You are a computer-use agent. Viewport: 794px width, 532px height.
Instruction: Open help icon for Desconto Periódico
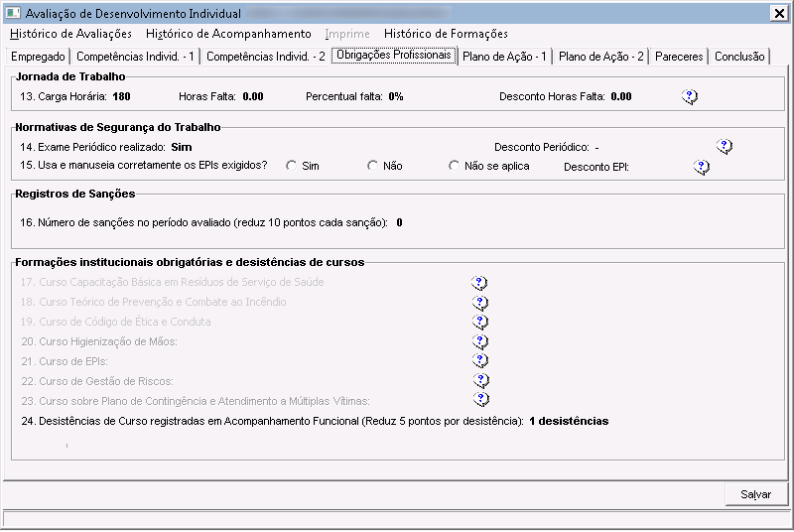(x=725, y=146)
